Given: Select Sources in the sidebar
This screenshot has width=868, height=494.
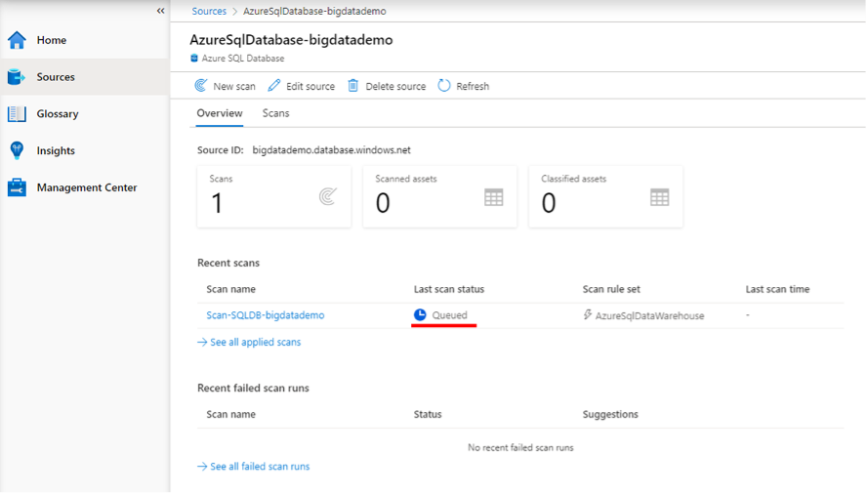Looking at the screenshot, I should tap(56, 77).
